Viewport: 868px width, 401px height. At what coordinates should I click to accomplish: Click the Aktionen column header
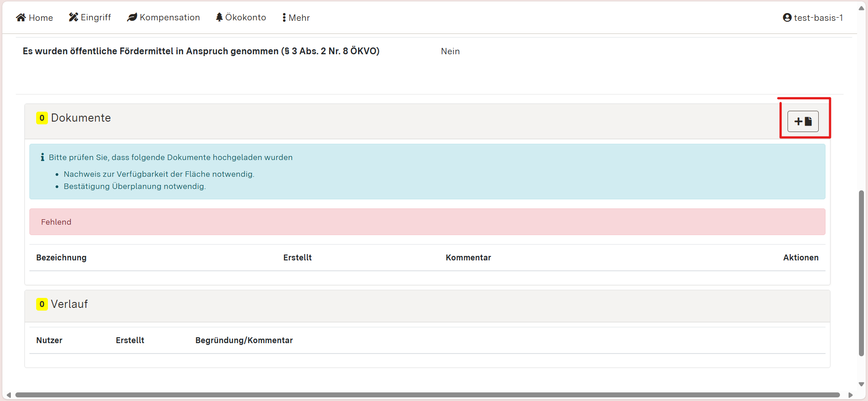(801, 258)
